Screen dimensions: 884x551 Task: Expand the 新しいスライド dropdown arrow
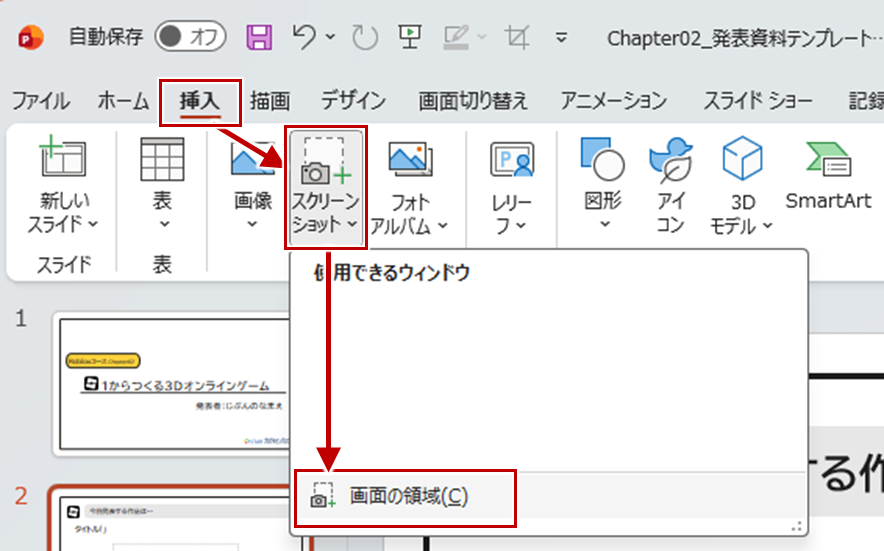click(93, 224)
